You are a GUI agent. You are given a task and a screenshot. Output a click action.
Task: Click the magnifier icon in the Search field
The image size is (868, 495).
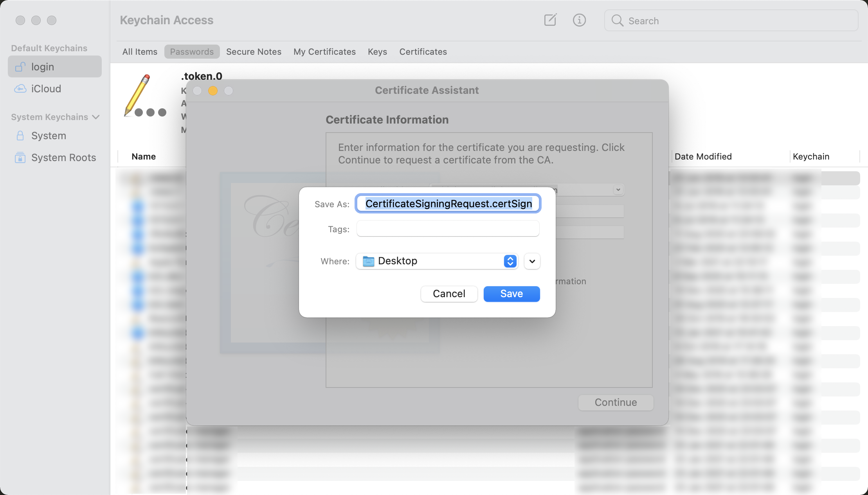(617, 20)
